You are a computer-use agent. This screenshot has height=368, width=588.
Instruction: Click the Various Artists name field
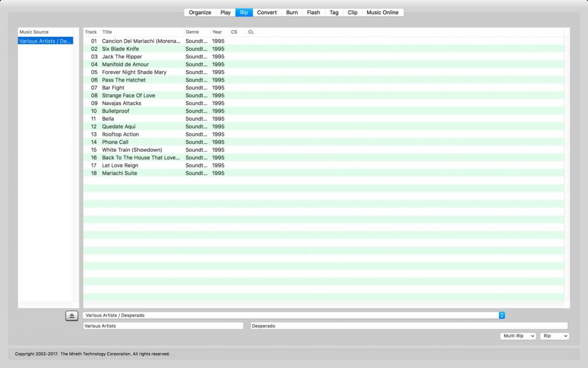tap(163, 325)
